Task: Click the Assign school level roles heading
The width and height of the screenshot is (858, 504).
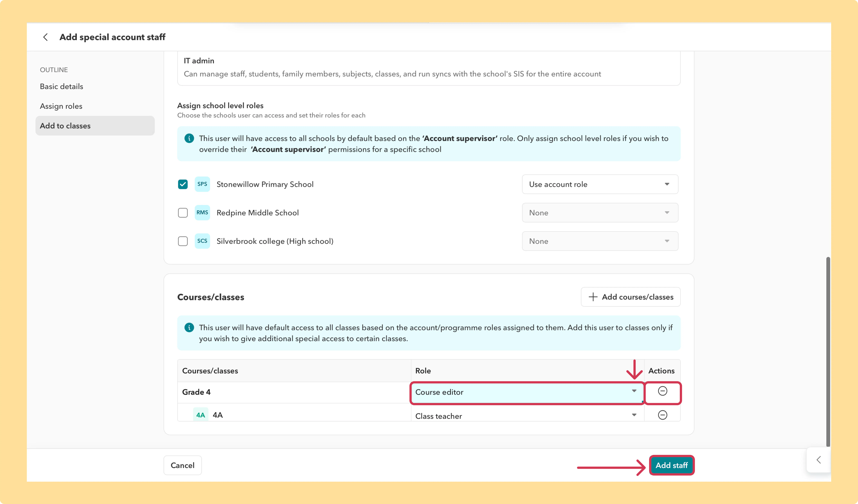Action: [x=220, y=105]
